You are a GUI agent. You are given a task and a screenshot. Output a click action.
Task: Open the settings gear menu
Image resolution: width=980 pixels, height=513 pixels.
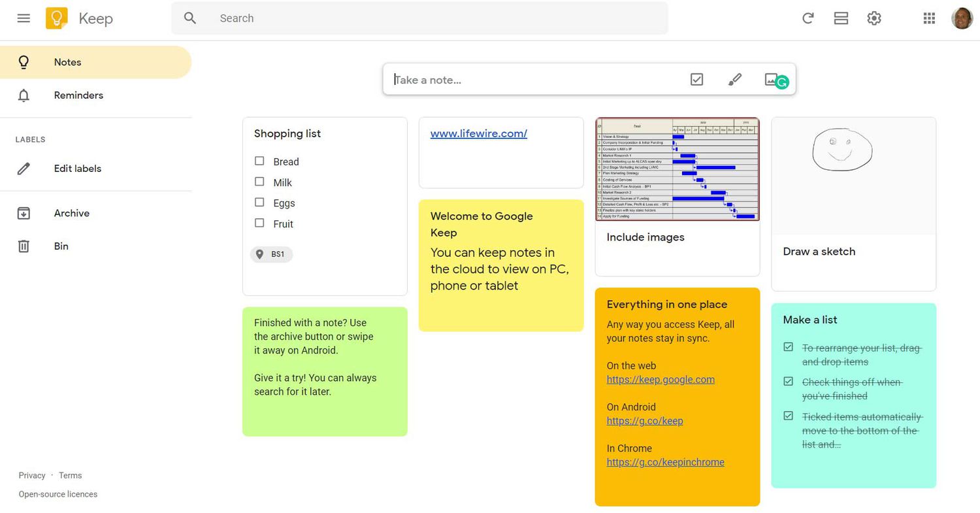click(874, 18)
